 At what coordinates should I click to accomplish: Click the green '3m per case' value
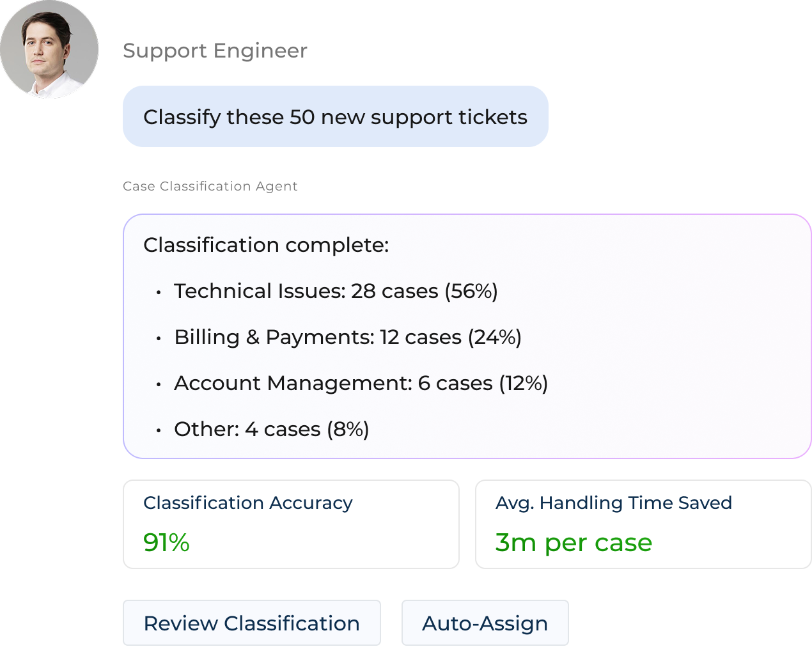574,542
